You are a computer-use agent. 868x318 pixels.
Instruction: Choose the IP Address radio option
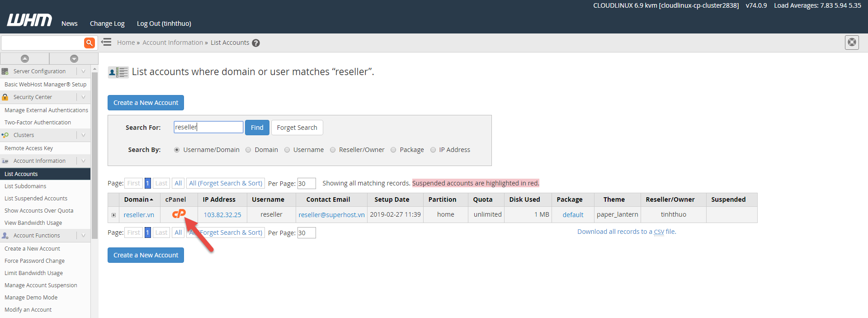[x=433, y=150]
